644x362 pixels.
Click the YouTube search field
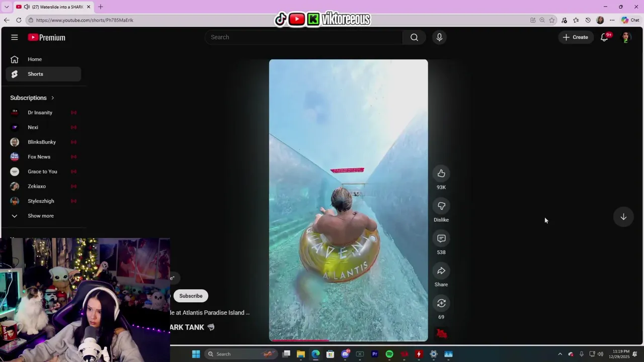(304, 37)
